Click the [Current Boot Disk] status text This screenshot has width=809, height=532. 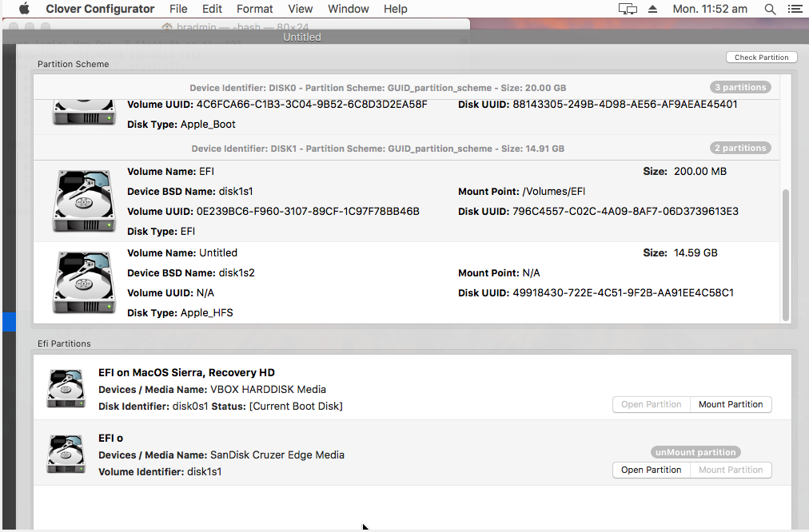click(x=296, y=407)
